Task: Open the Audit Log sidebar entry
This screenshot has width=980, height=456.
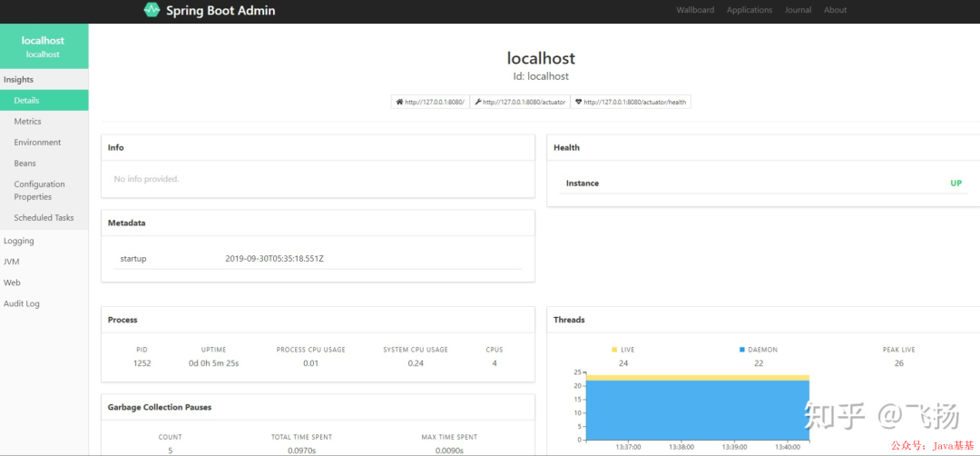Action: pos(44,303)
